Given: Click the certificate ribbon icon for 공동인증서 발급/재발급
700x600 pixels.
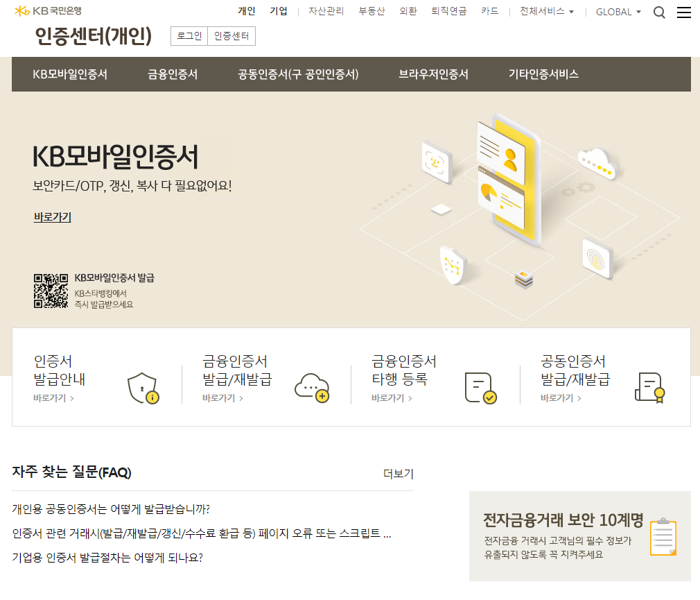Looking at the screenshot, I should (x=650, y=388).
